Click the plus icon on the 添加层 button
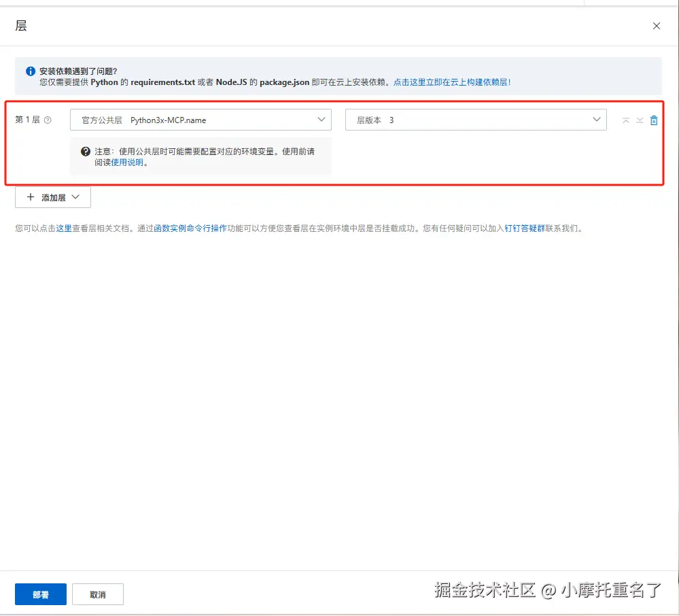This screenshot has width=679, height=616. tap(31, 197)
